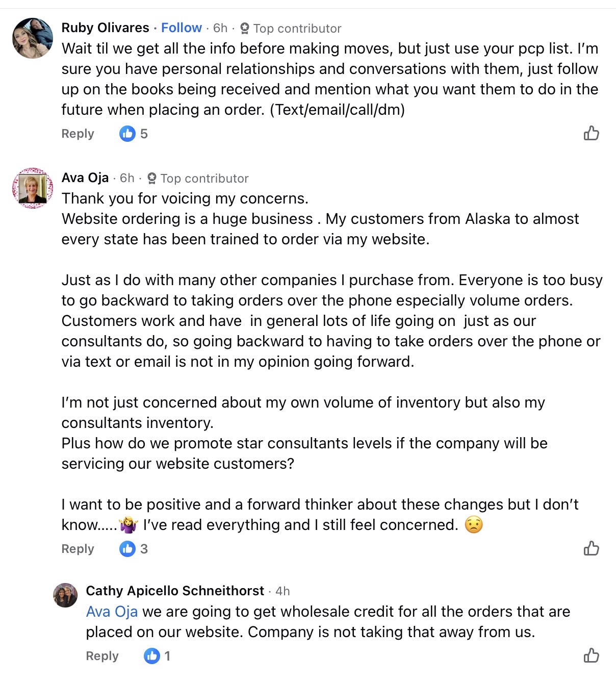This screenshot has width=616, height=683.
Task: Click Ava Oja's Top contributor badge icon
Action: [x=152, y=179]
